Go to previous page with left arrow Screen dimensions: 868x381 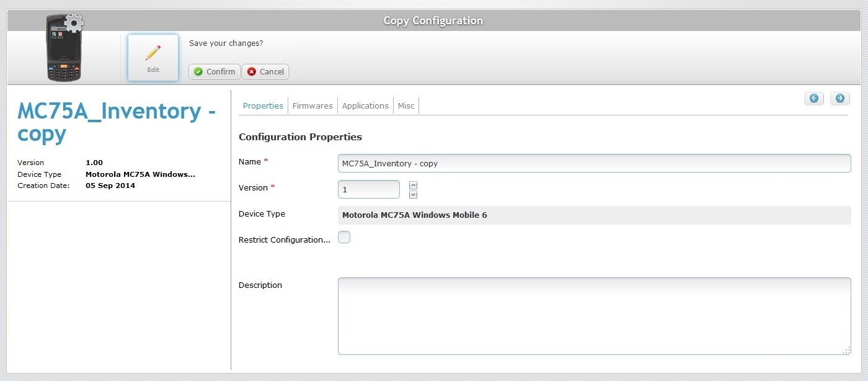point(814,98)
